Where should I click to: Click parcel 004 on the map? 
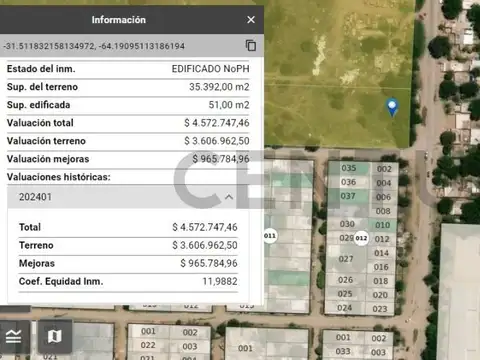384,183
